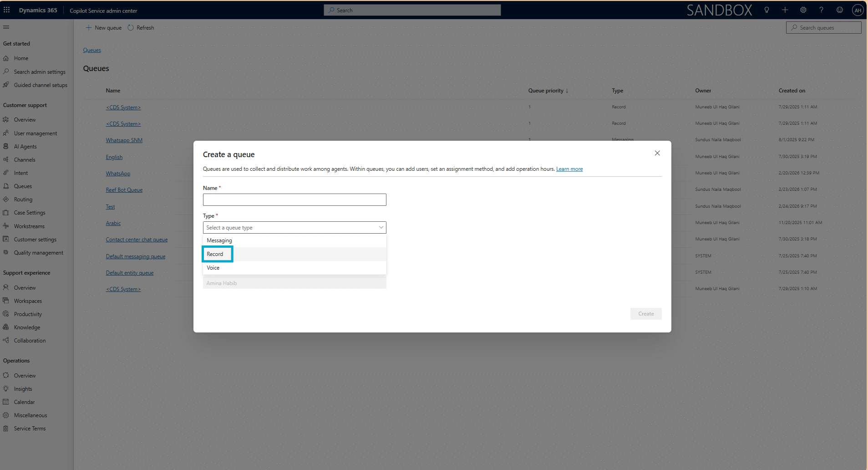868x470 pixels.
Task: Click the Home icon in the sidebar
Action: pyautogui.click(x=6, y=58)
